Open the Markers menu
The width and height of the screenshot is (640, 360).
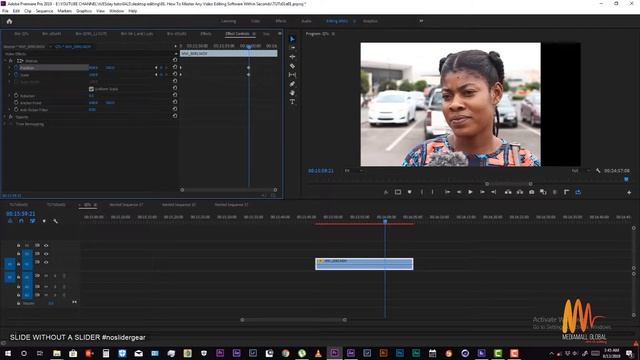click(x=64, y=11)
